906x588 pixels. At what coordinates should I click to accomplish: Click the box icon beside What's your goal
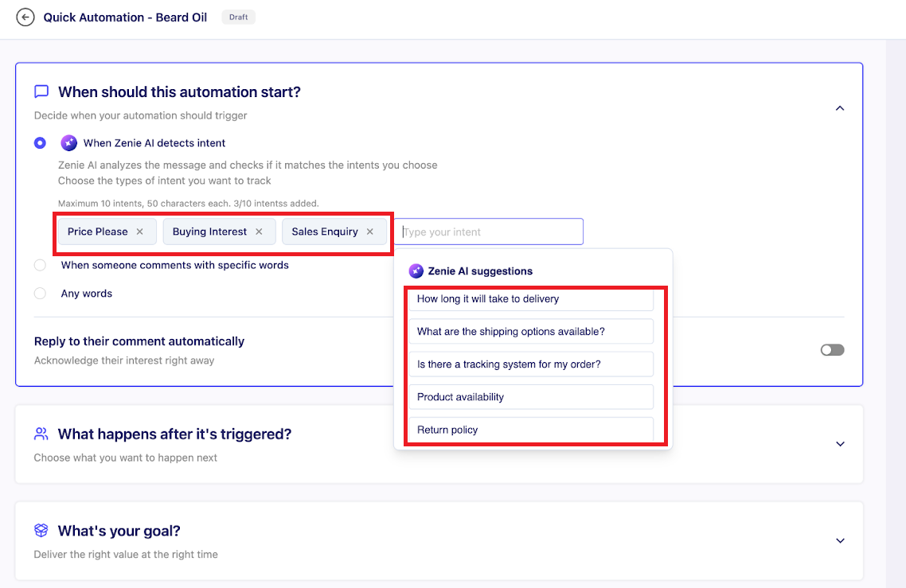(x=41, y=531)
